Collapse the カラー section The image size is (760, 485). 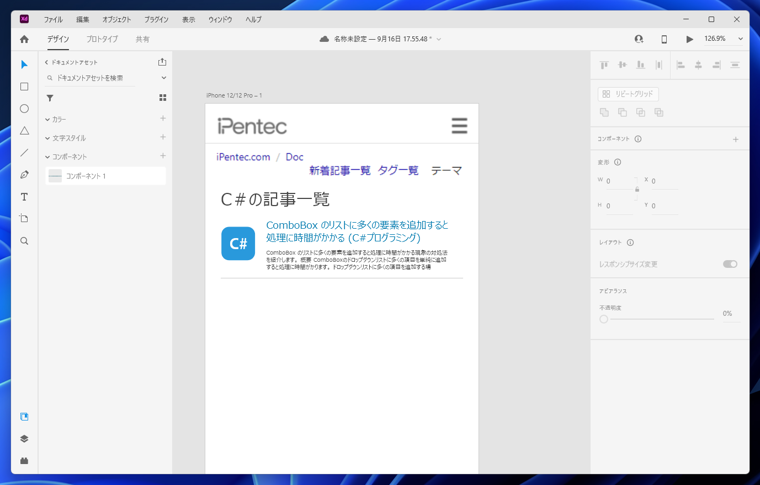[x=48, y=119]
